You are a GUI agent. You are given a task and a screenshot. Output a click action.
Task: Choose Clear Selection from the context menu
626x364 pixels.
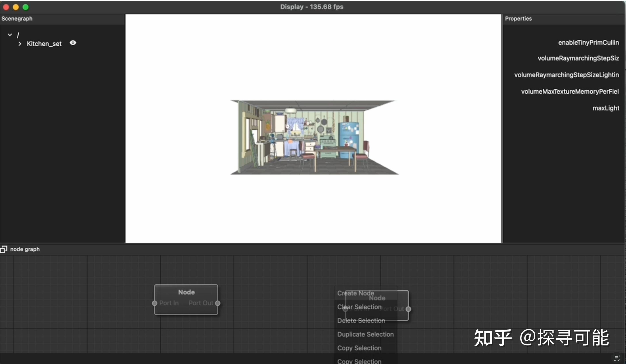point(359,307)
